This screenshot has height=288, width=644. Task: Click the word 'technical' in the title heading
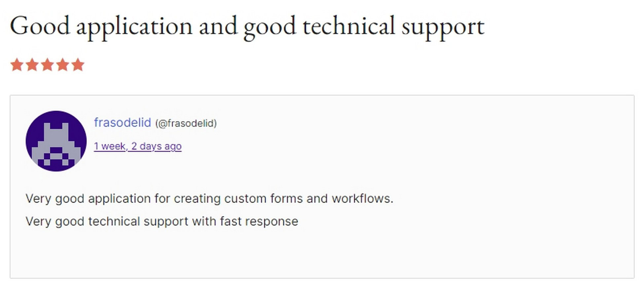click(x=349, y=26)
